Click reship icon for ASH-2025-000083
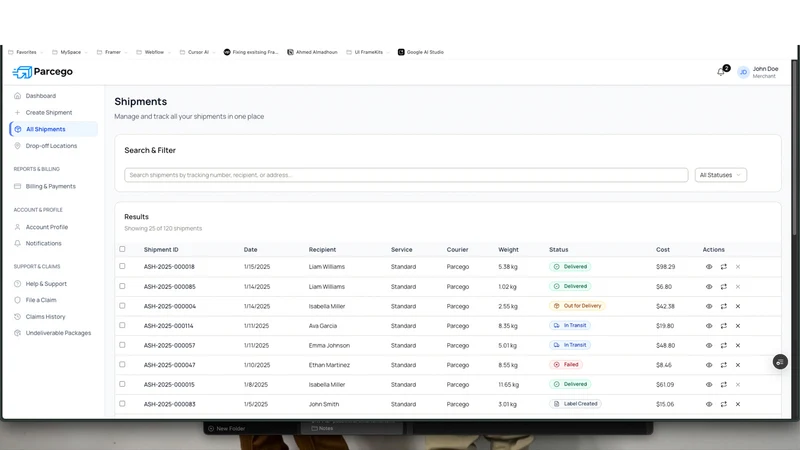 (x=723, y=404)
